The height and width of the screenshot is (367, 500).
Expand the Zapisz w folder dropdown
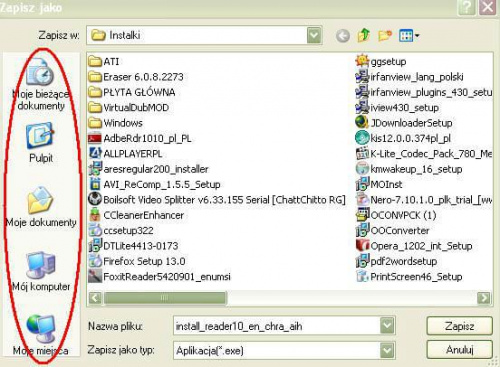pos(314,35)
